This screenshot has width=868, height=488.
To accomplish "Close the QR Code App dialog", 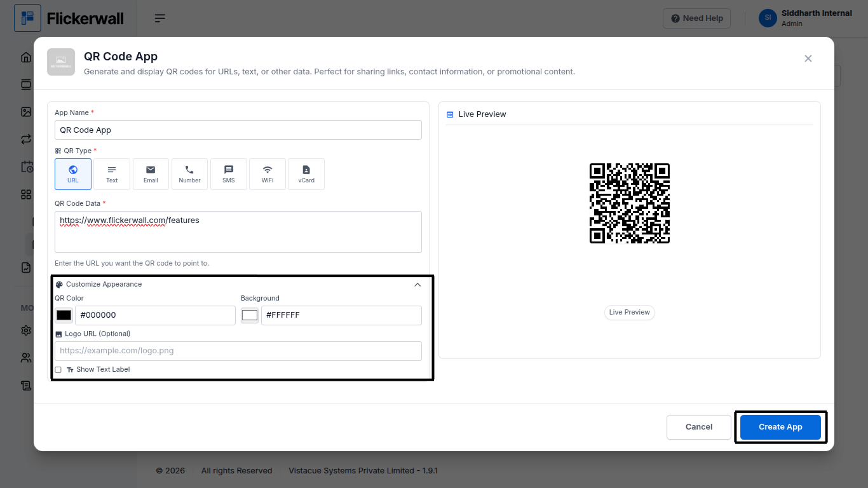I will 808,58.
